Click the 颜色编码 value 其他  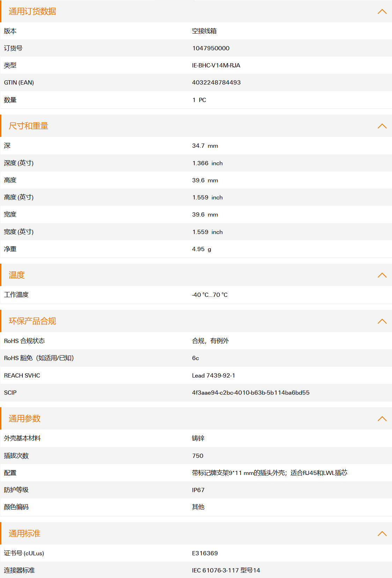pos(198,507)
